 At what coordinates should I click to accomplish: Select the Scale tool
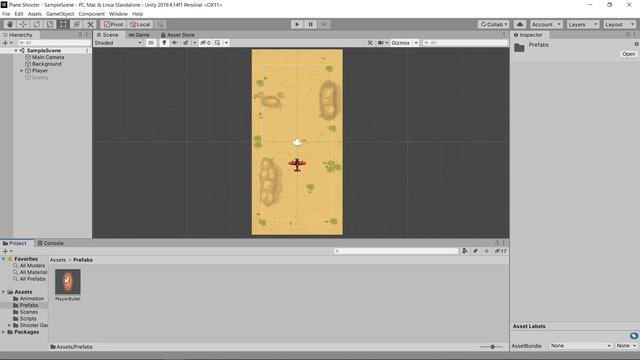click(x=50, y=24)
